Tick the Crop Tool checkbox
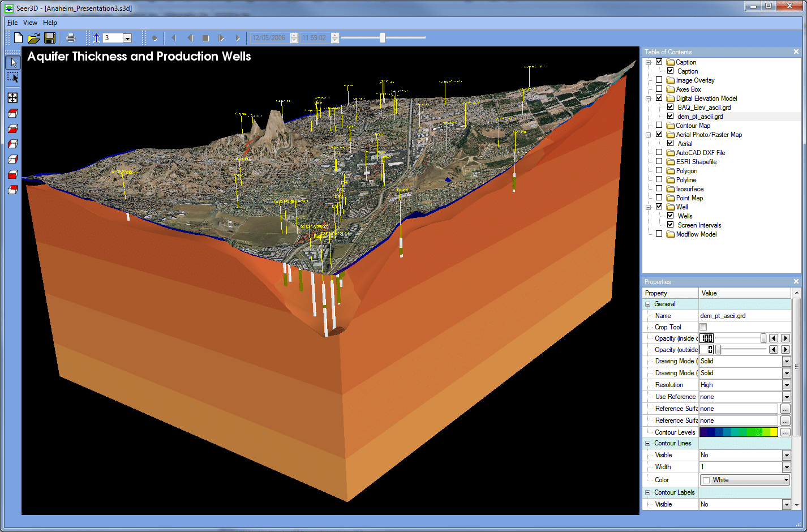The image size is (807, 532). [x=703, y=327]
